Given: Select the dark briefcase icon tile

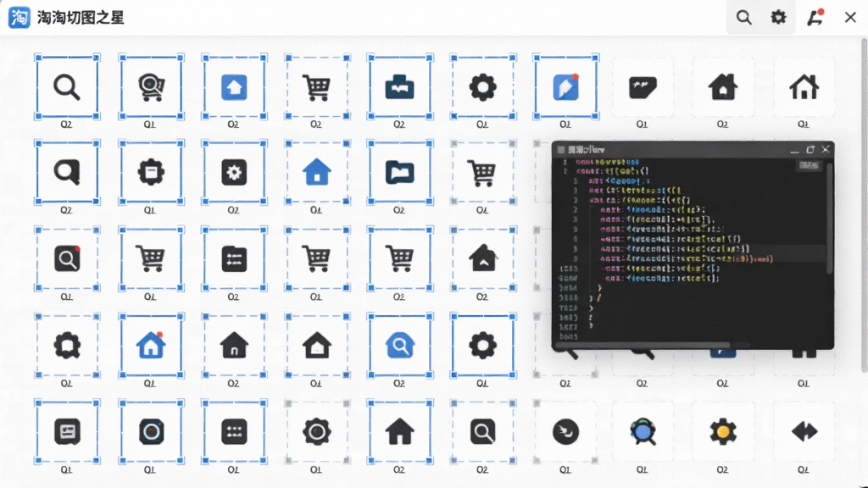Looking at the screenshot, I should point(400,87).
